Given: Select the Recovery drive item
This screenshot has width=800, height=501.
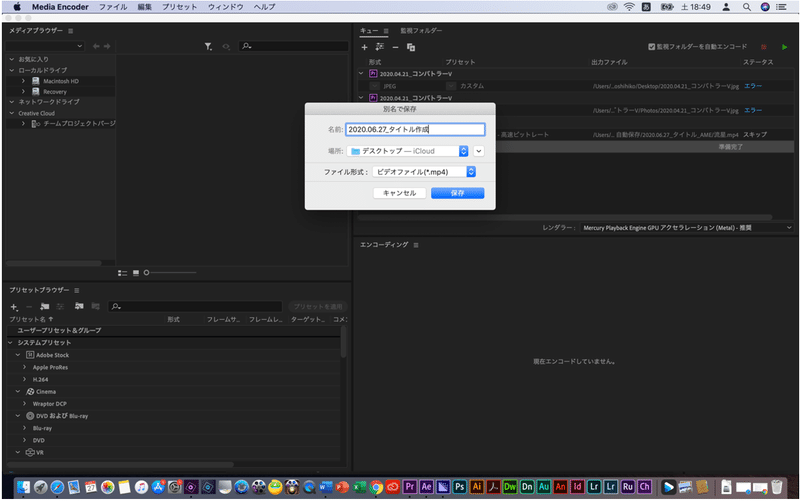Looking at the screenshot, I should pyautogui.click(x=55, y=92).
